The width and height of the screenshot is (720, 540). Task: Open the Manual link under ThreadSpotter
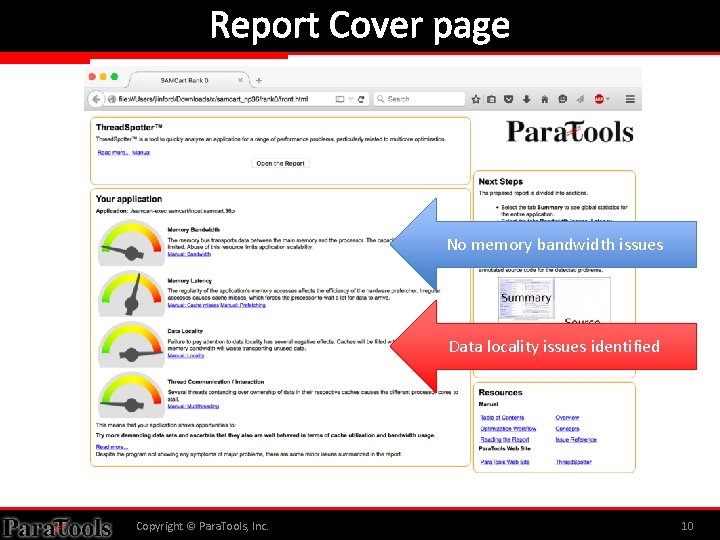[141, 152]
